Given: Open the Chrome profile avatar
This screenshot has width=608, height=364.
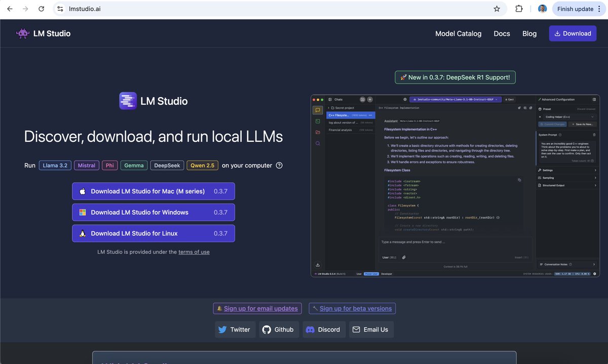Looking at the screenshot, I should pyautogui.click(x=542, y=9).
